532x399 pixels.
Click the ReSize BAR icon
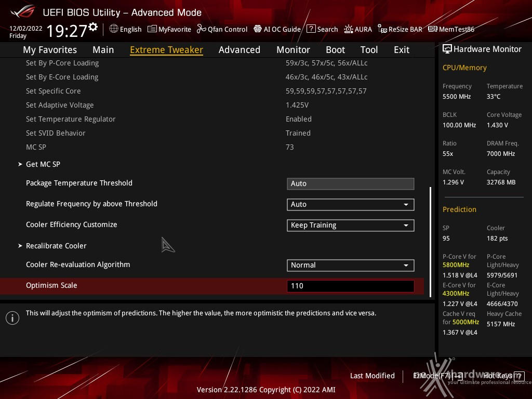point(382,29)
